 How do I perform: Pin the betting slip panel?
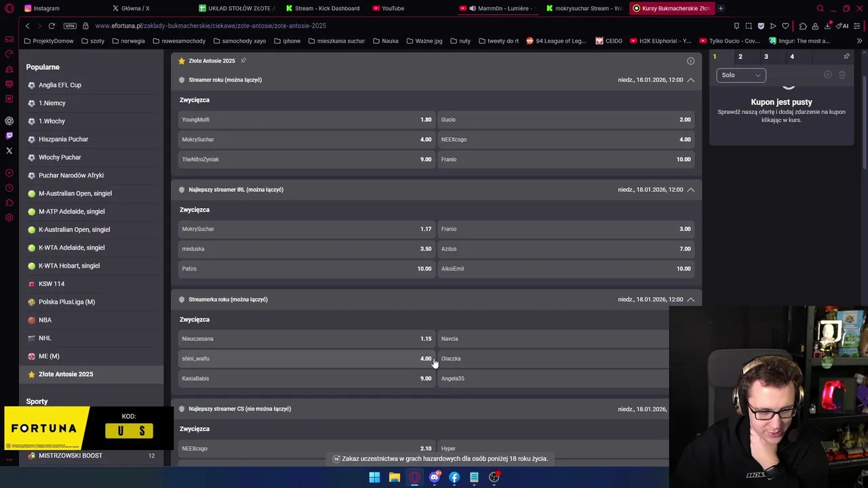click(x=846, y=56)
